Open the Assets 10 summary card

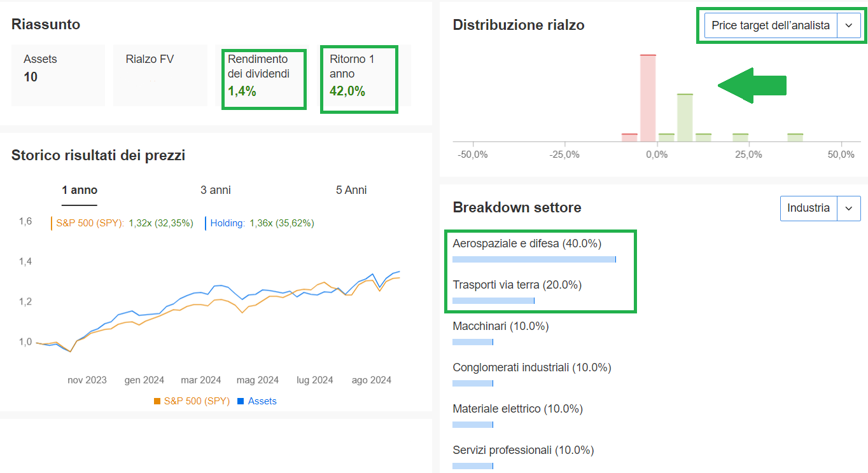[58, 75]
